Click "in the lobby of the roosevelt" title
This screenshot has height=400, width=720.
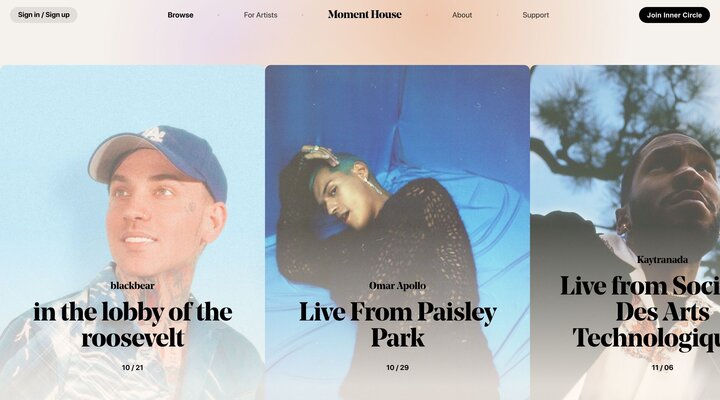(133, 325)
